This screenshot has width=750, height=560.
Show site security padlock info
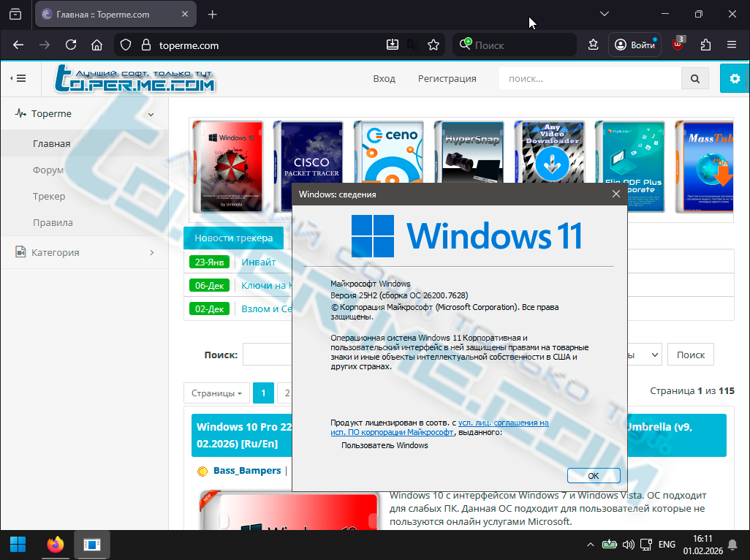(146, 45)
